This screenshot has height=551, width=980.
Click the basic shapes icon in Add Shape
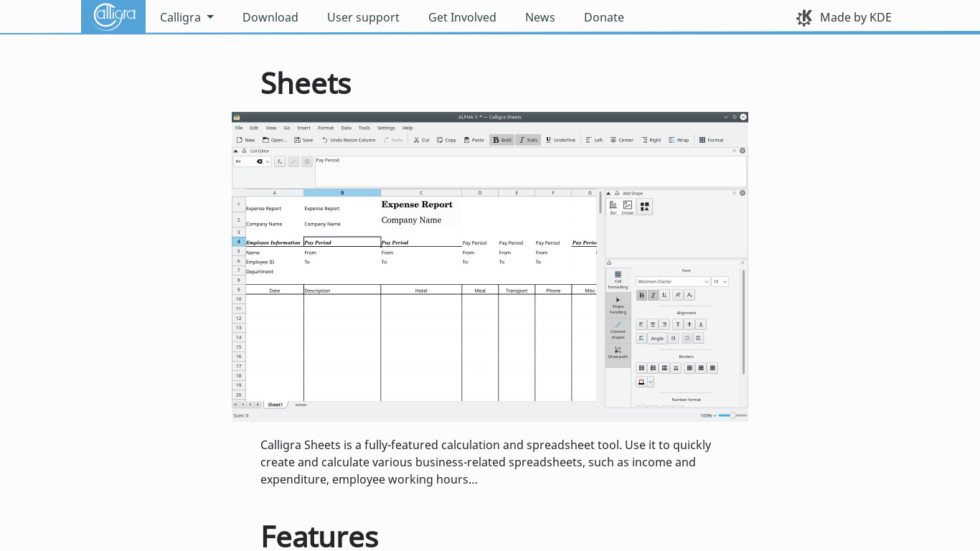(644, 207)
